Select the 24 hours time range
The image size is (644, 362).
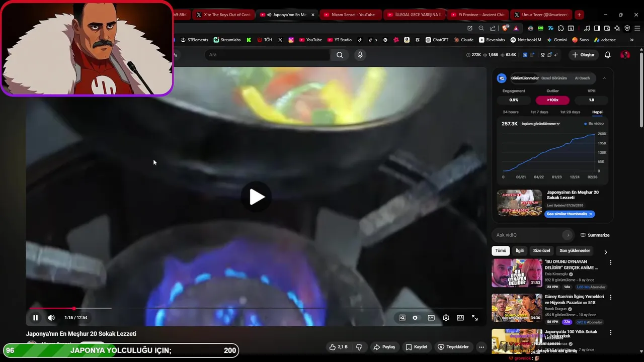tap(511, 112)
